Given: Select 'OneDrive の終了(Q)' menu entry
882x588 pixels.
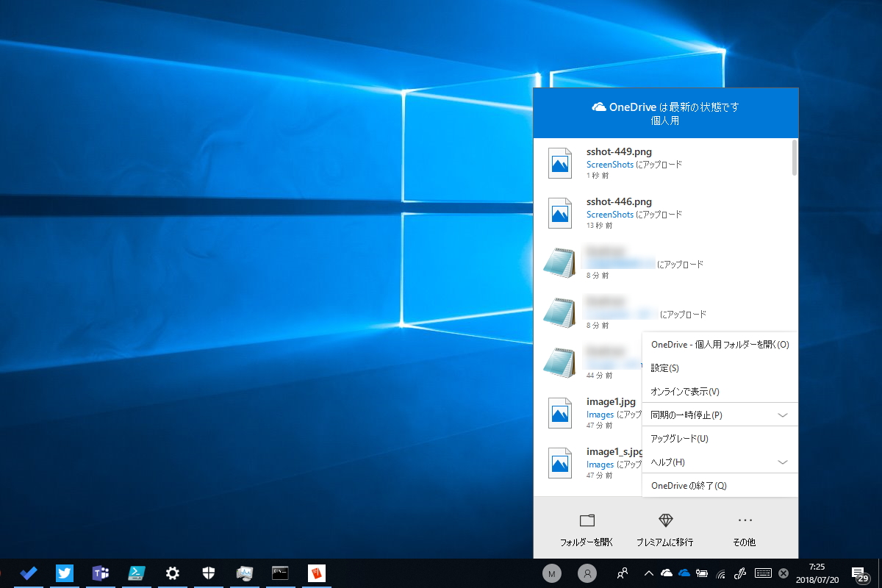Looking at the screenshot, I should click(x=720, y=485).
